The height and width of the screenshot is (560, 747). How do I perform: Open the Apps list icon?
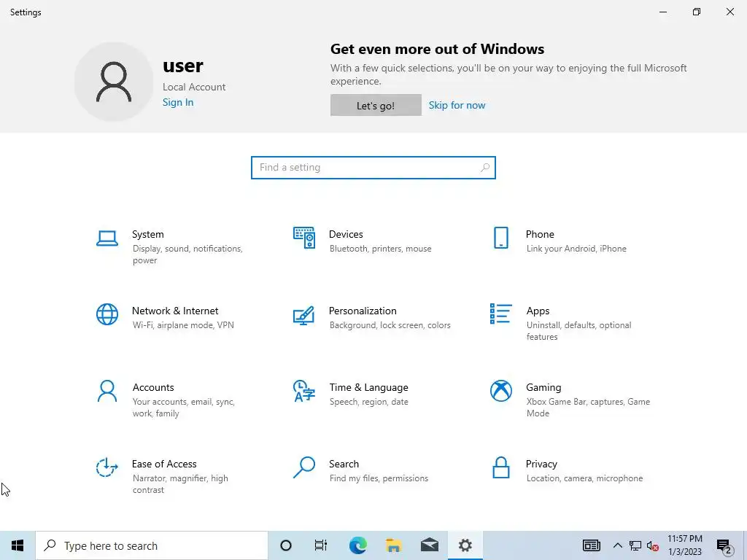point(500,314)
